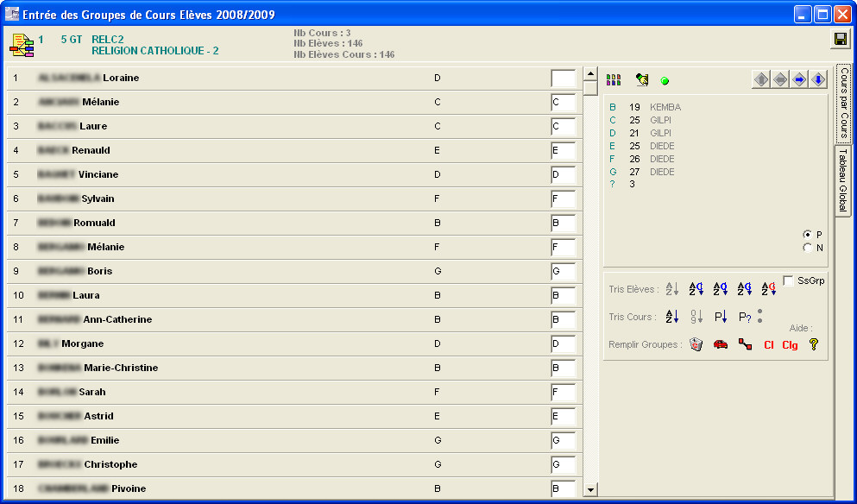Sort students with grey A-Z icon

[672, 289]
